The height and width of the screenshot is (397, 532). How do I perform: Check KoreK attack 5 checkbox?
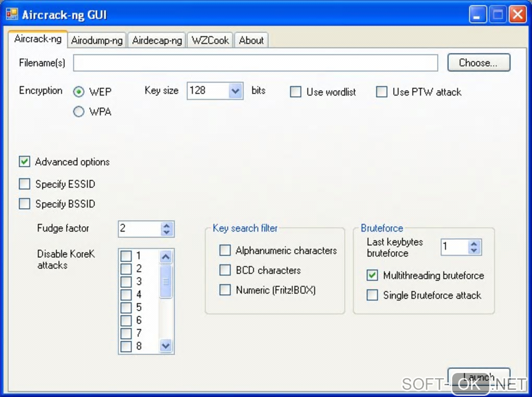126,307
